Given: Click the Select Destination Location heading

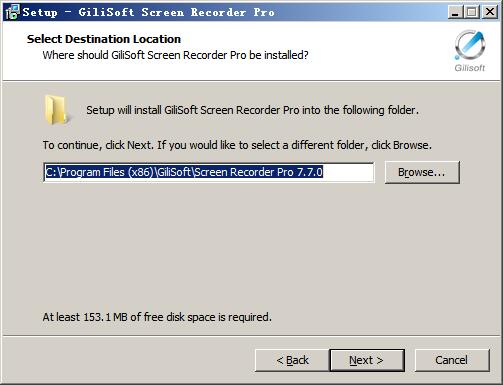Looking at the screenshot, I should click(x=104, y=39).
